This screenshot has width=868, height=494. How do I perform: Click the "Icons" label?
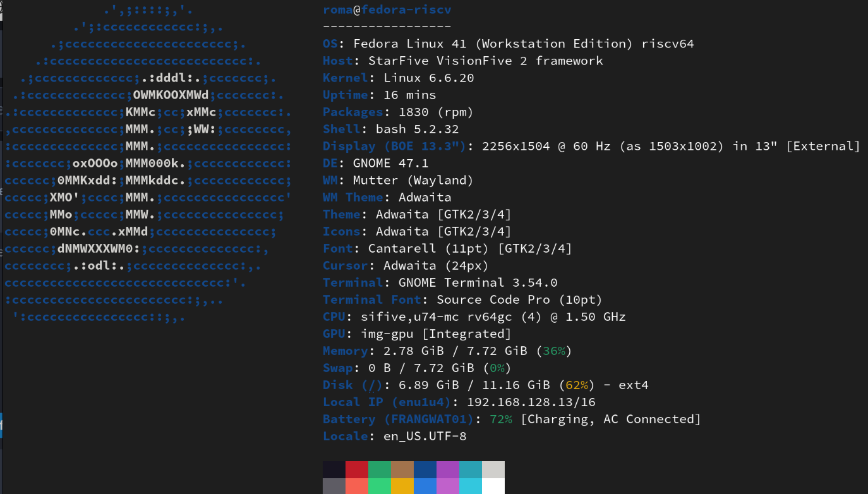tap(341, 231)
